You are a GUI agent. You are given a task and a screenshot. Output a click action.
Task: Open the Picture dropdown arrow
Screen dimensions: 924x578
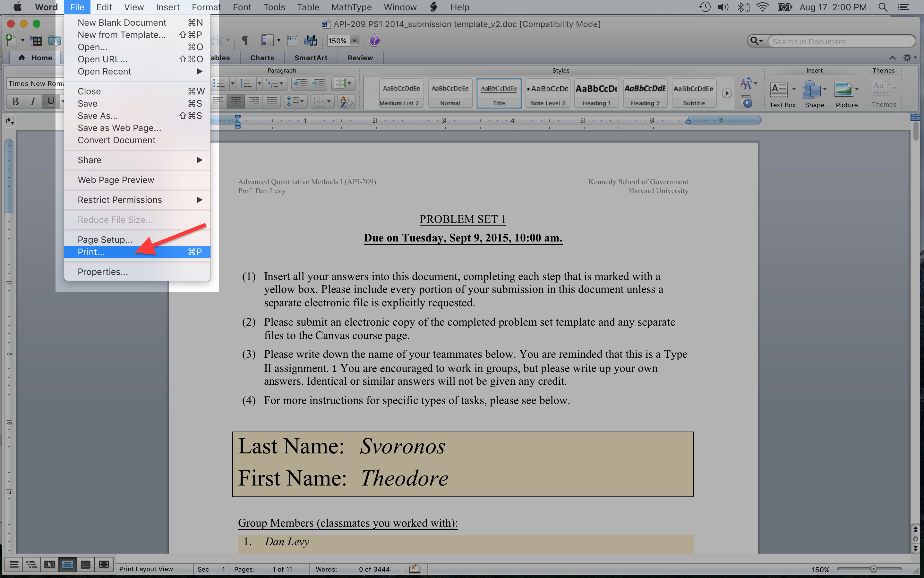point(857,90)
